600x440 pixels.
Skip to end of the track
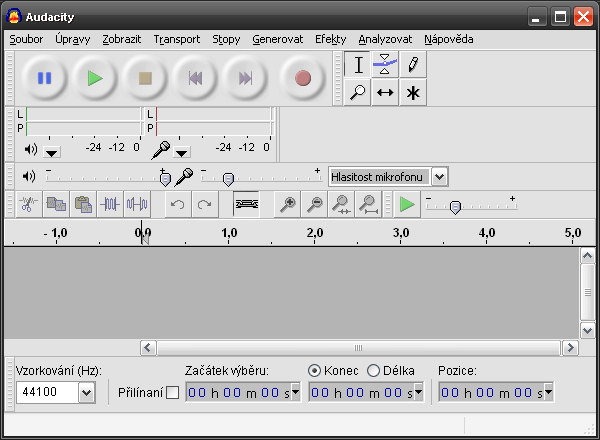click(245, 78)
